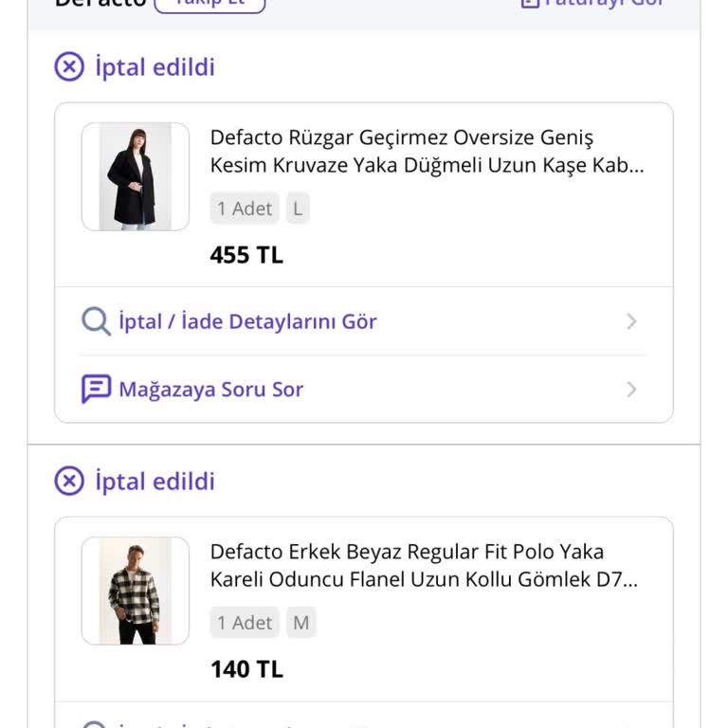Image resolution: width=728 pixels, height=728 pixels.
Task: Open İptal / İade Detaylarını Gör link
Action: pos(247,321)
